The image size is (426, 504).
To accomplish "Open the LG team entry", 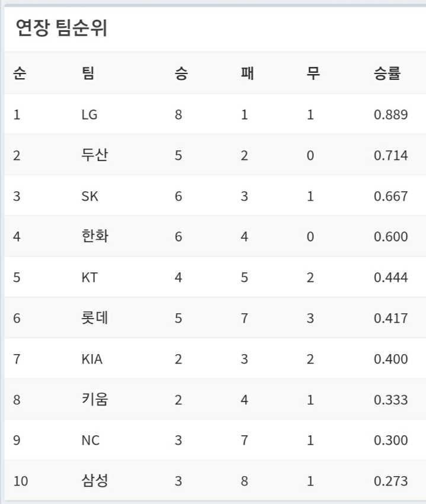I will pos(89,115).
